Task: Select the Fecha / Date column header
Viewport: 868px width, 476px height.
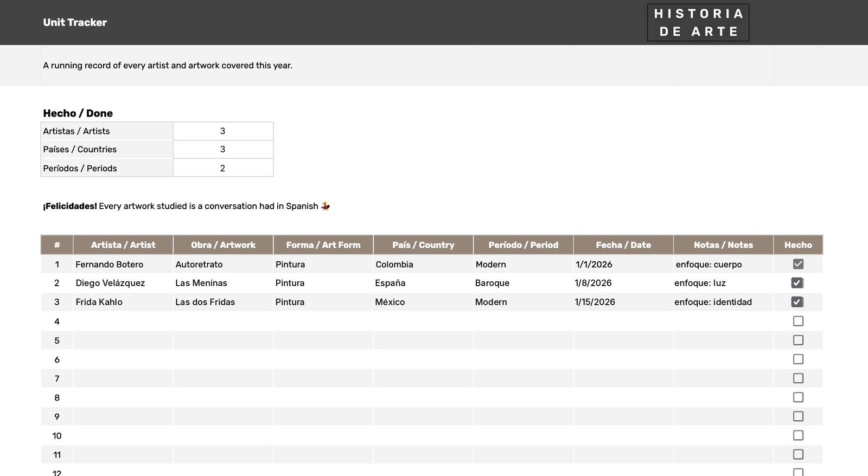Action: click(623, 245)
